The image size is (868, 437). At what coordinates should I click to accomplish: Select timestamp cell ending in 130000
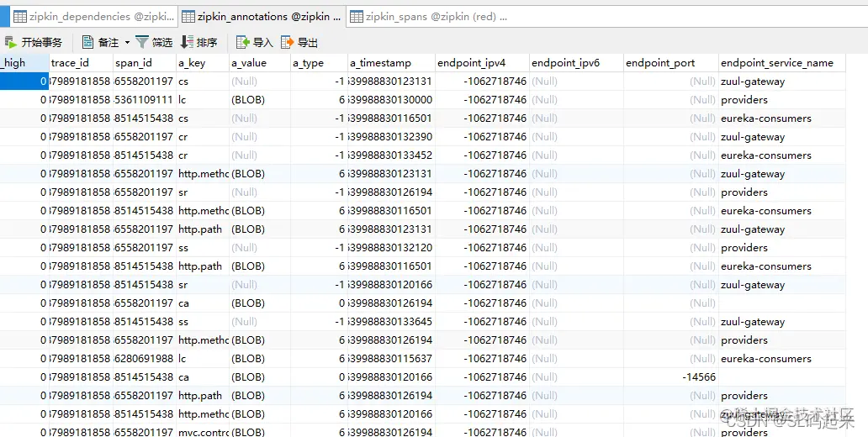pyautogui.click(x=391, y=99)
